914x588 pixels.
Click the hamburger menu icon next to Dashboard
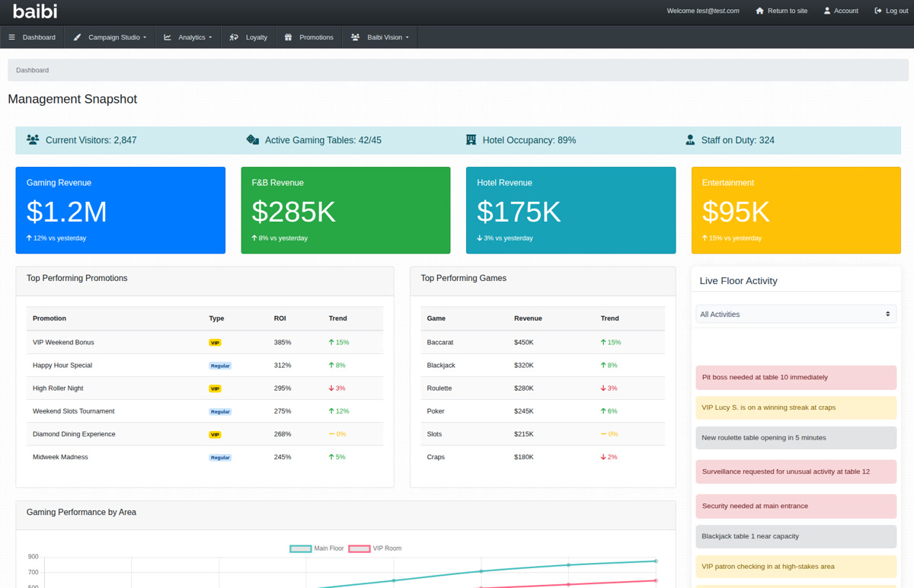click(x=12, y=37)
